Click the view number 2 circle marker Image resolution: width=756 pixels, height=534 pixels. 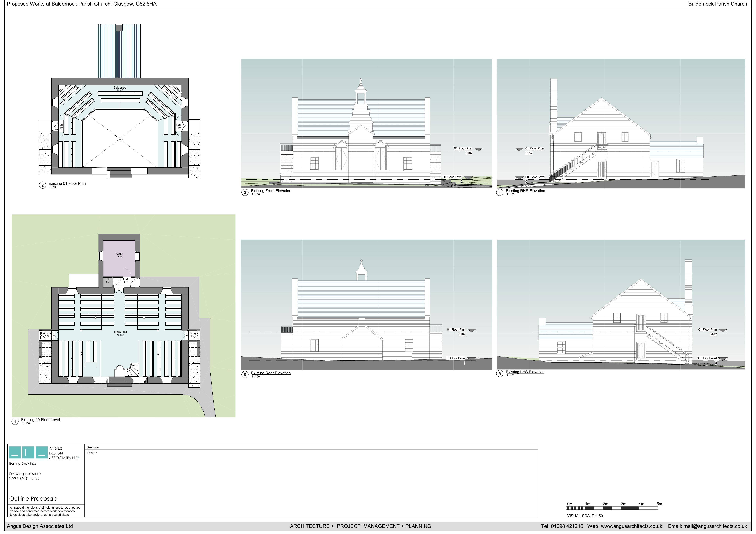point(42,185)
